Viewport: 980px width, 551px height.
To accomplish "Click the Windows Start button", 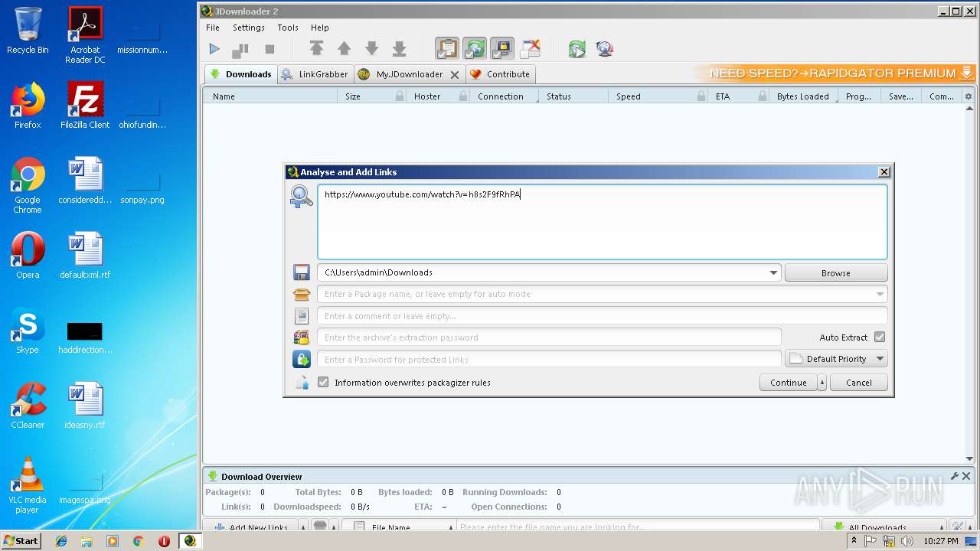I will (21, 540).
